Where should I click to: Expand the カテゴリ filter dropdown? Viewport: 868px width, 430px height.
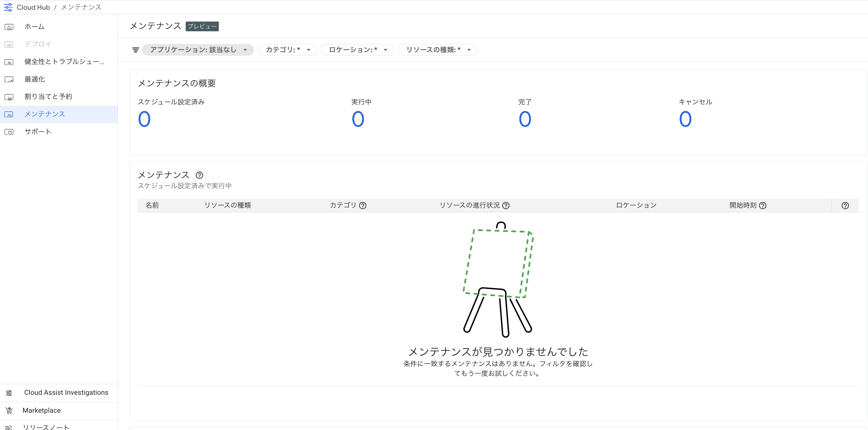point(287,50)
